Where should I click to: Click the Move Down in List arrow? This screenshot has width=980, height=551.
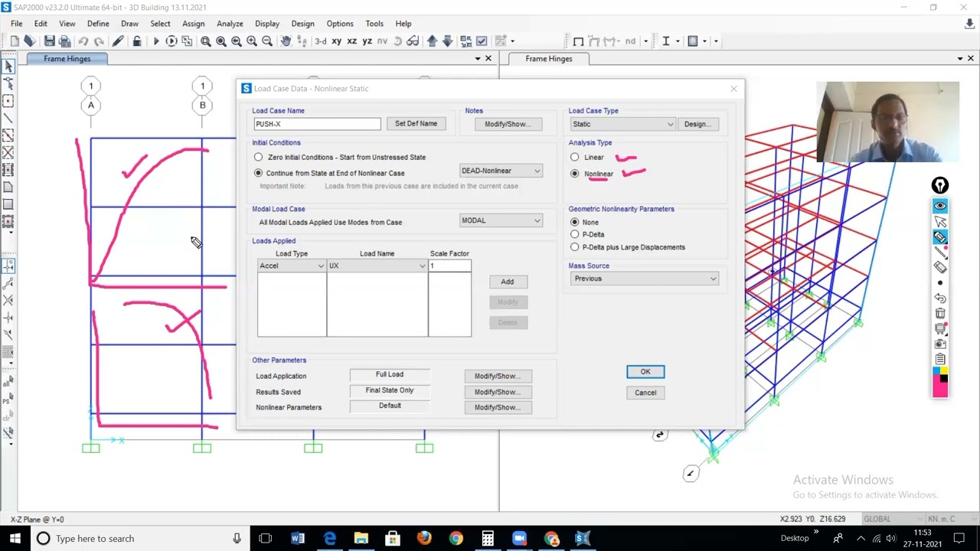pos(447,41)
